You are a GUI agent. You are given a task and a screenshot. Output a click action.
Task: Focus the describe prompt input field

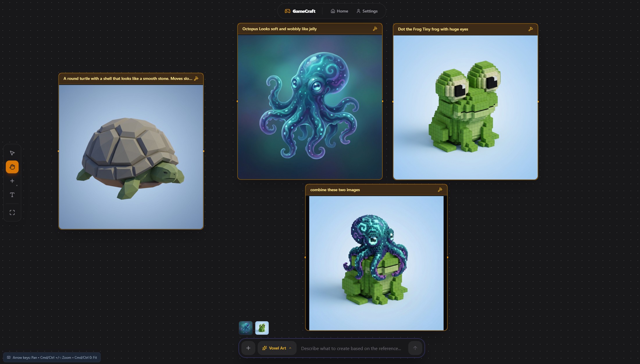[x=351, y=348]
